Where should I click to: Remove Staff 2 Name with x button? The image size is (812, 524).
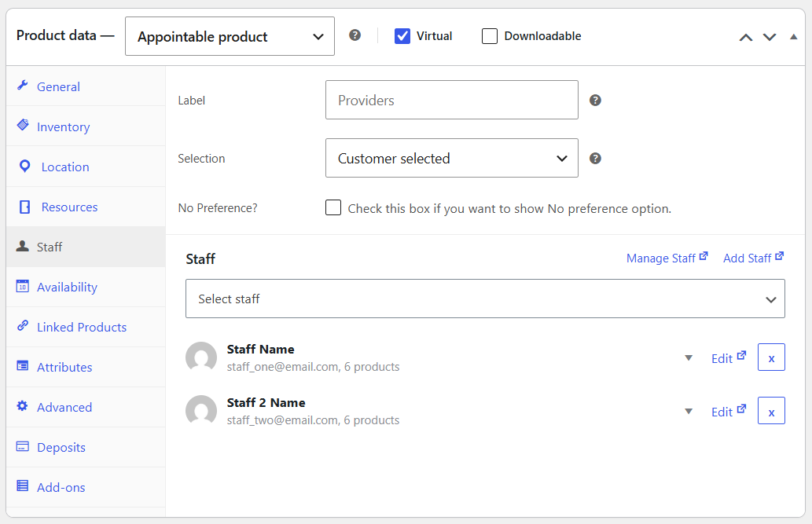[771, 411]
